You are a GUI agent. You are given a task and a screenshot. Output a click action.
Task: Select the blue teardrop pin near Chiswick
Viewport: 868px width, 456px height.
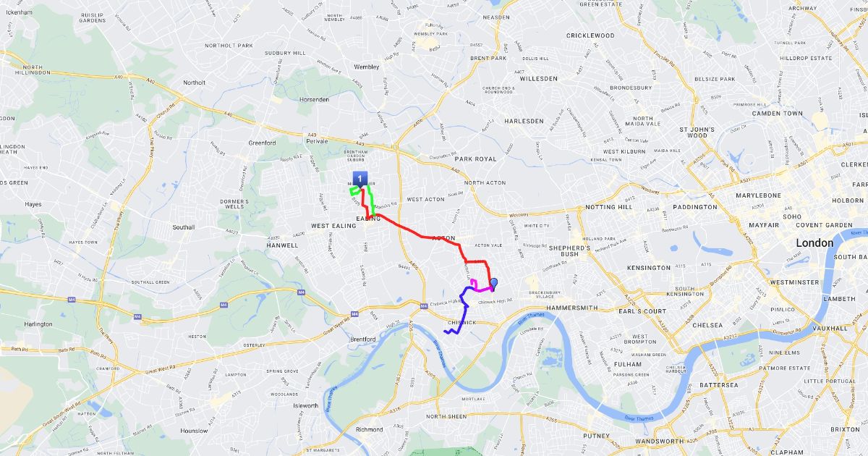(x=494, y=283)
